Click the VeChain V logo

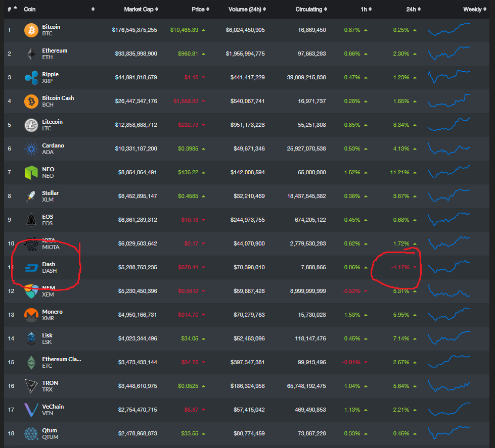pos(31,410)
